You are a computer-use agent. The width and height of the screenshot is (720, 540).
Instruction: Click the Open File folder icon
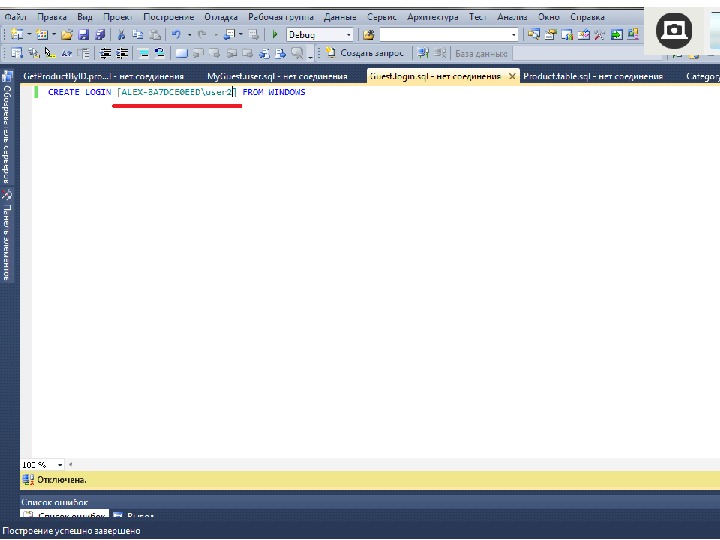click(67, 34)
